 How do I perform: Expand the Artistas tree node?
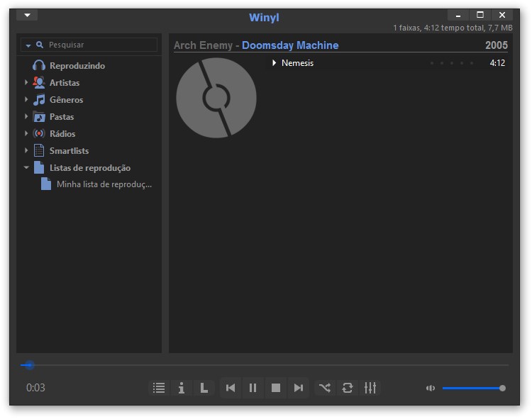pyautogui.click(x=26, y=83)
